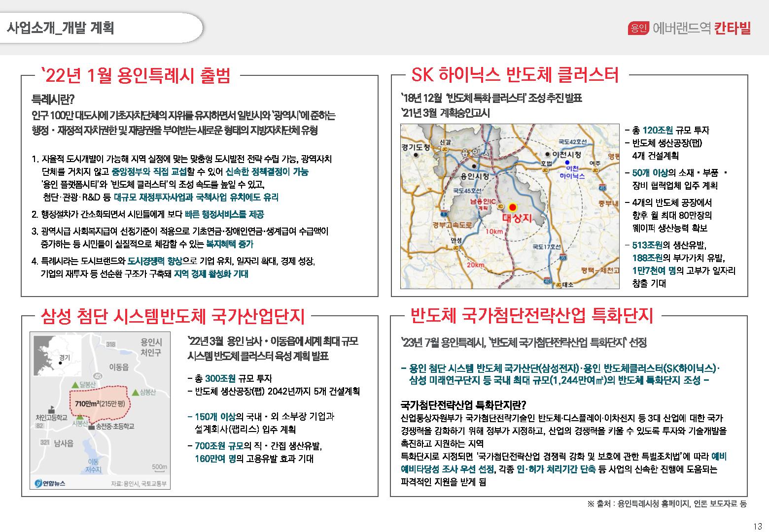Click the 삼봉산 green triangle marker
Image resolution: width=769 pixels, height=532 pixels.
[135, 392]
